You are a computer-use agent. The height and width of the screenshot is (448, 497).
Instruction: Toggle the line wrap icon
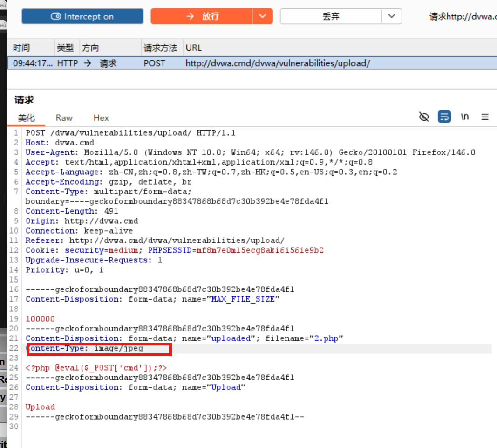pyautogui.click(x=444, y=117)
